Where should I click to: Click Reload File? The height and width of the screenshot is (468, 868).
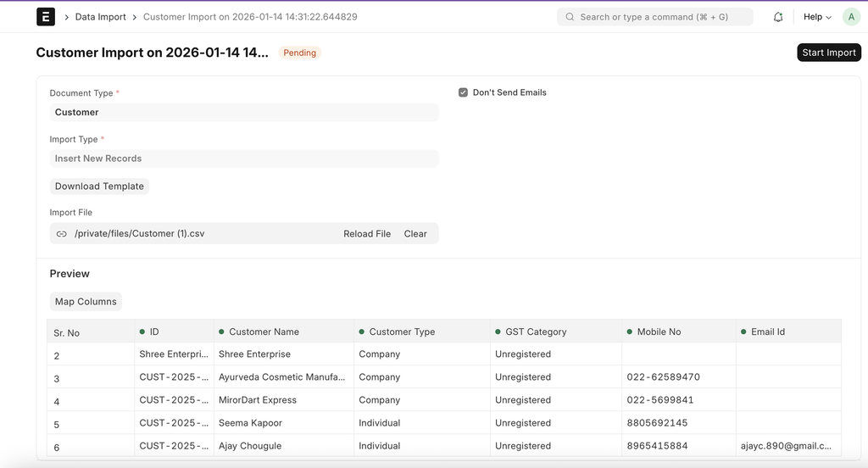tap(367, 234)
